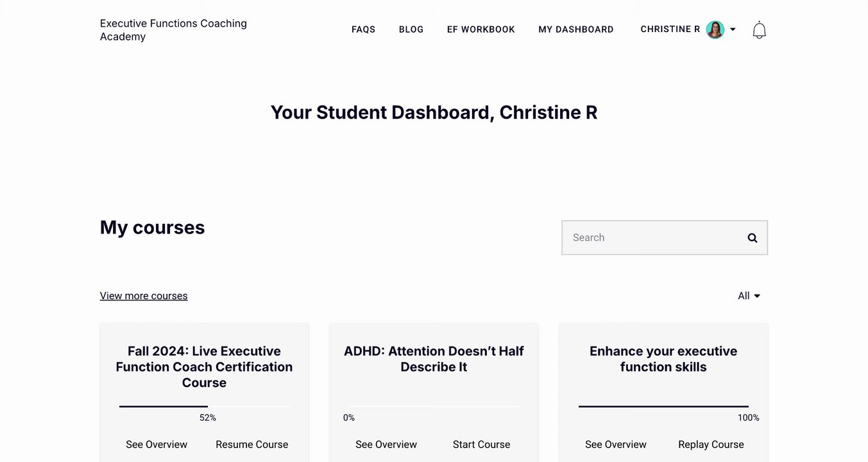See overview of Fall 2024 certification course
Image resolution: width=868 pixels, height=462 pixels.
click(x=157, y=445)
